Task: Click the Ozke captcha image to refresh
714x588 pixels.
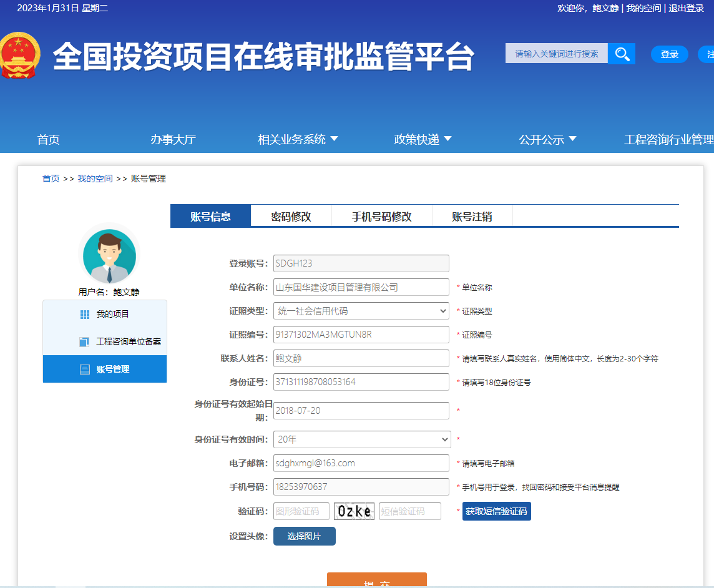Action: coord(353,511)
